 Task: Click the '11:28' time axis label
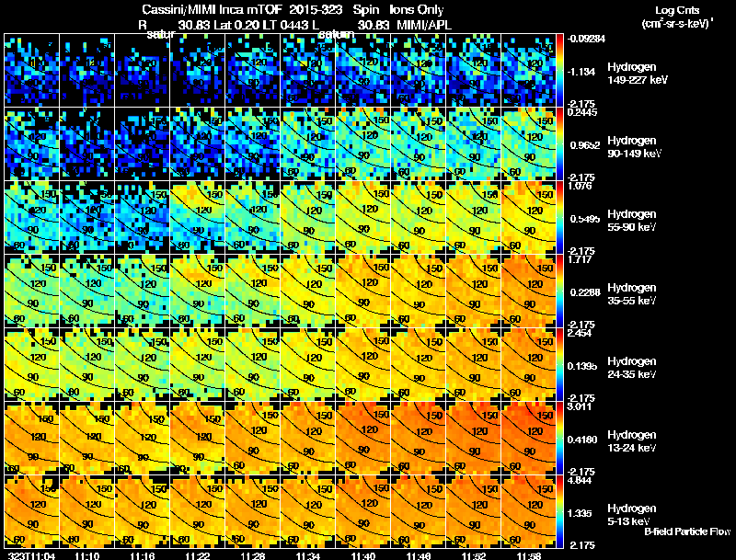click(253, 555)
